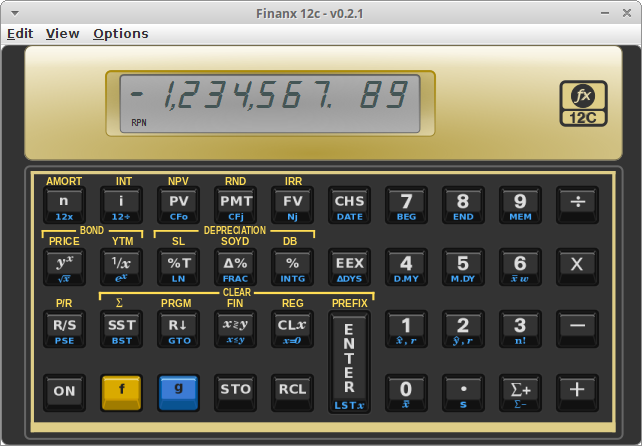Click the minus key
Screen dimensions: 642x446
pyautogui.click(x=577, y=329)
